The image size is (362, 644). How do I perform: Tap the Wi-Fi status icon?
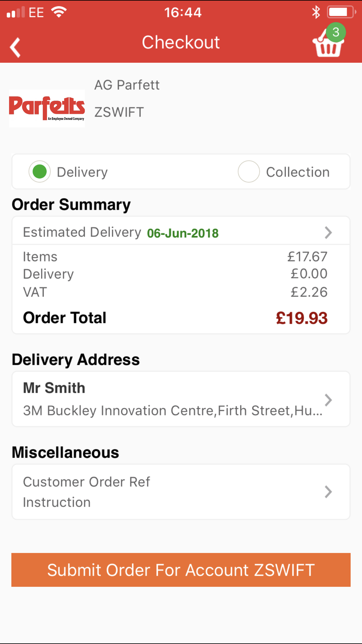tap(59, 12)
